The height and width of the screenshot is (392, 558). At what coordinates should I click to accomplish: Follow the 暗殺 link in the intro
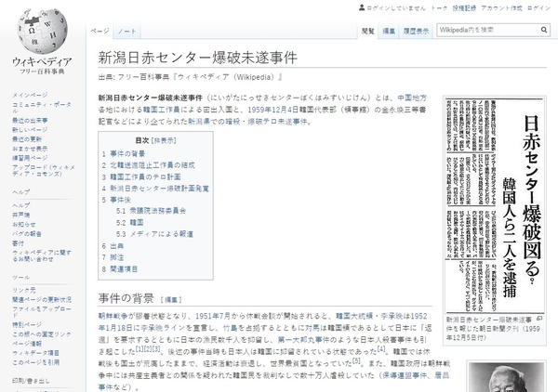(x=232, y=121)
